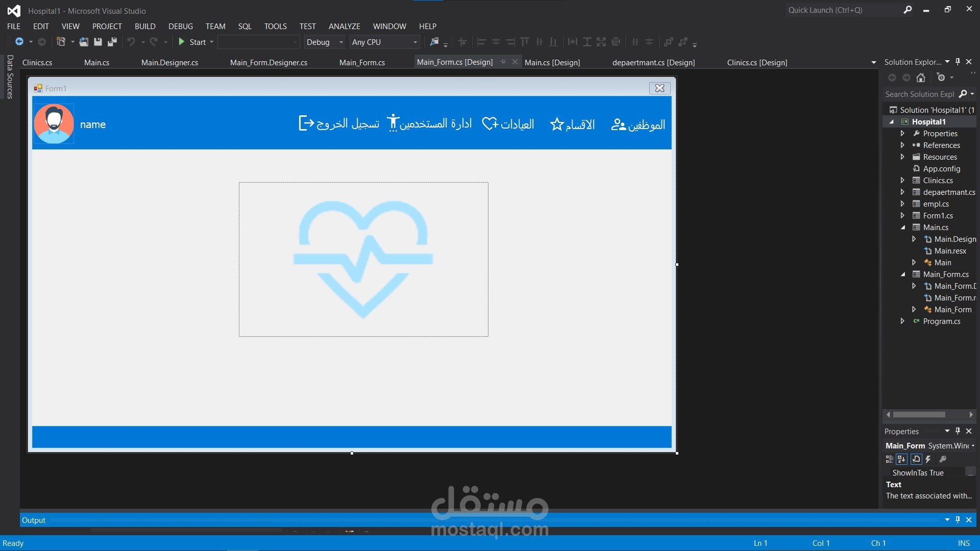Click the Open File toolbar icon
Image resolution: width=980 pixels, height=551 pixels.
(x=84, y=42)
